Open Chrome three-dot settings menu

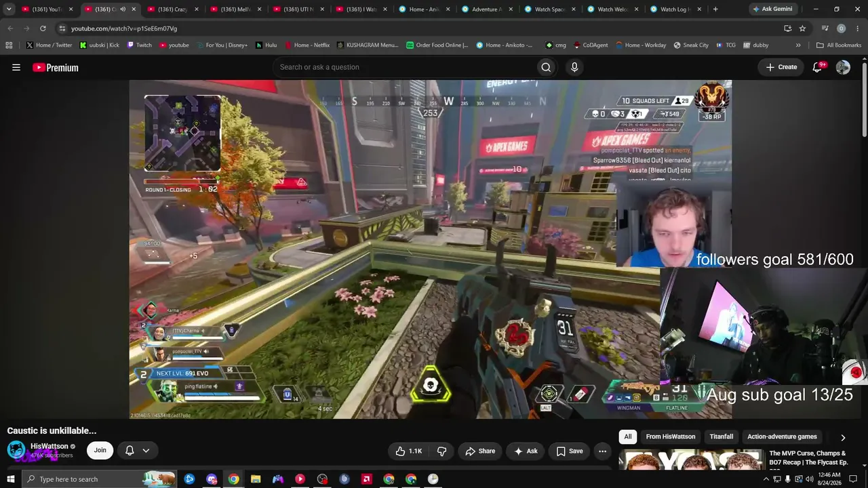click(858, 28)
